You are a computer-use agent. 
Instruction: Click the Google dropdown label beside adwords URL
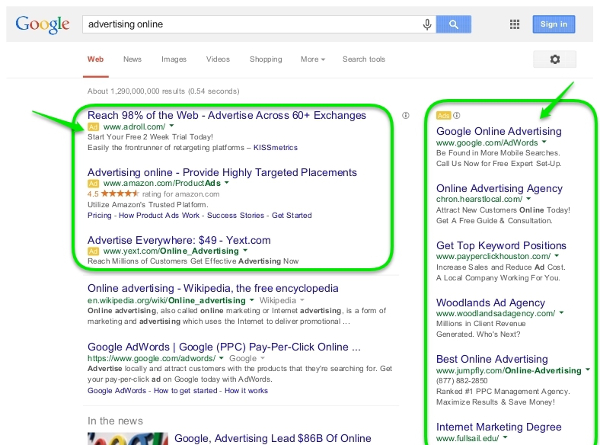[x=247, y=359]
